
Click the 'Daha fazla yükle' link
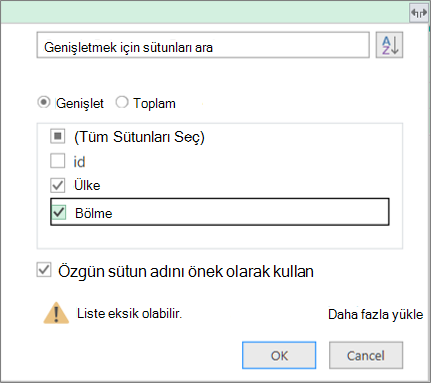[x=375, y=315]
